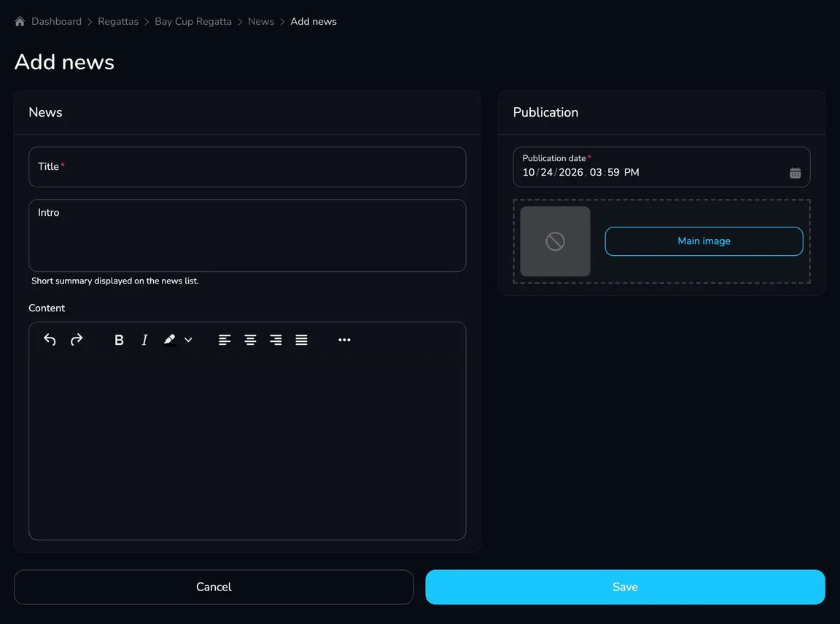The image size is (840, 624).
Task: Select the month value 10 in date
Action: pyautogui.click(x=528, y=173)
